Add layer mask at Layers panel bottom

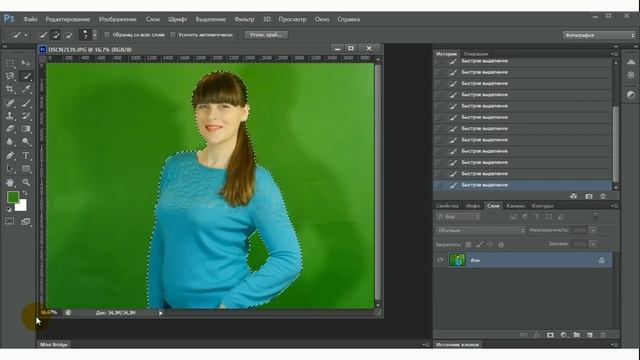pos(550,335)
